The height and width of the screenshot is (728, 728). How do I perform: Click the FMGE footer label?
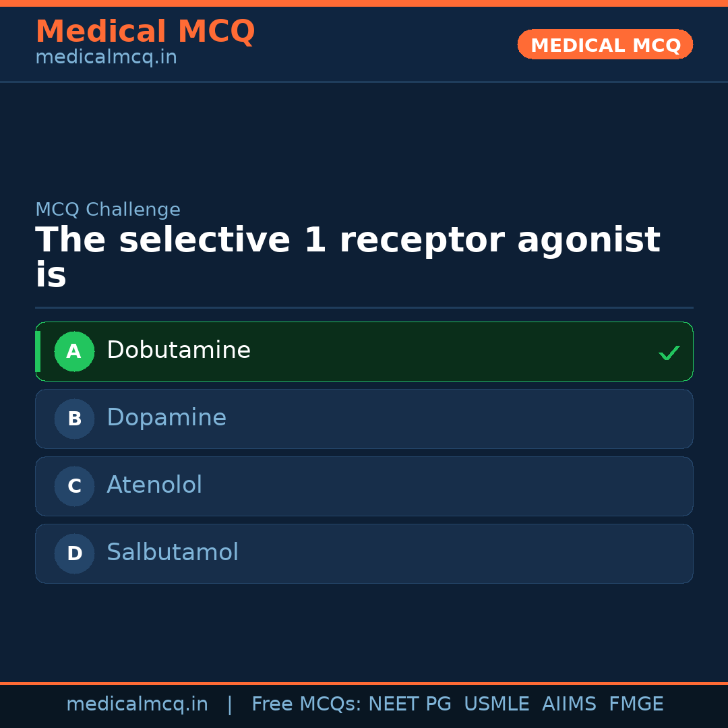(636, 703)
